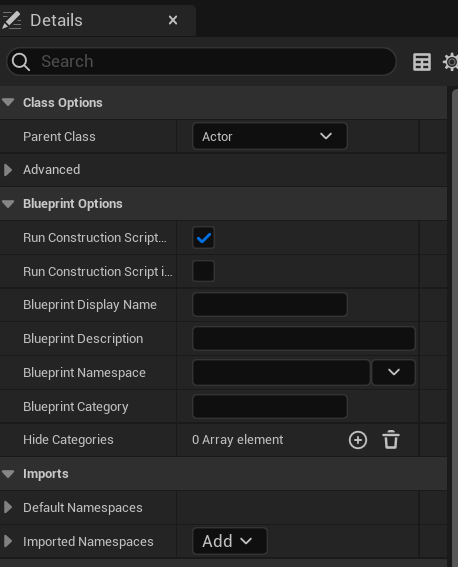The height and width of the screenshot is (567, 458).
Task: Expand the Default Namespaces row
Action: (x=8, y=507)
